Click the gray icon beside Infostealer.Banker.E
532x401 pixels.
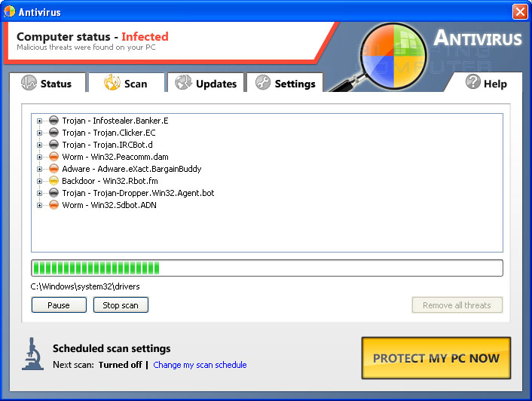click(x=54, y=121)
